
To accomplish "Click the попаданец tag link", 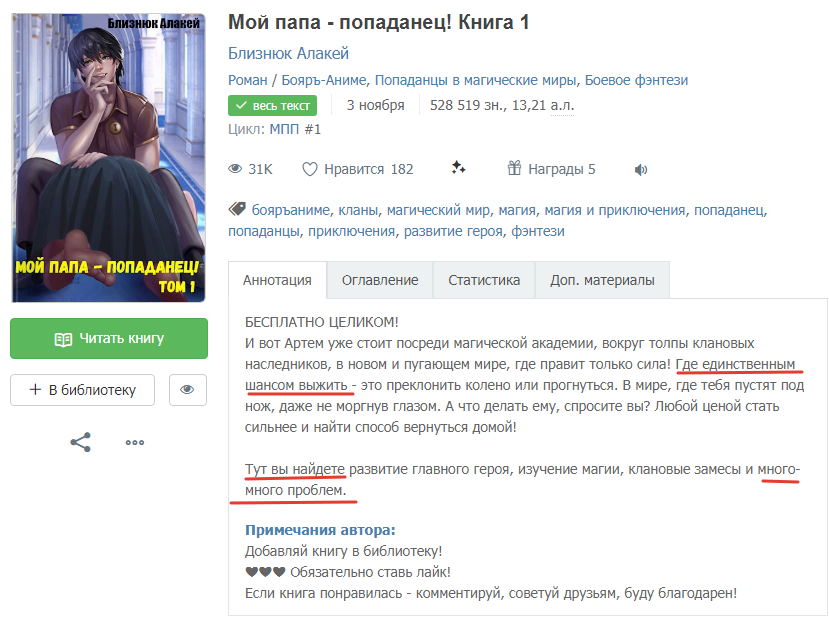I will pos(729,210).
